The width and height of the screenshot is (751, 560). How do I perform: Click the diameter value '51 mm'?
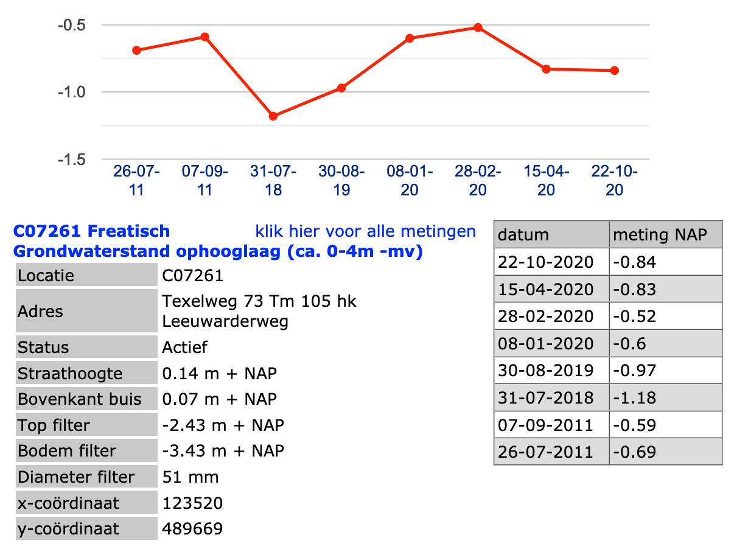(x=190, y=477)
